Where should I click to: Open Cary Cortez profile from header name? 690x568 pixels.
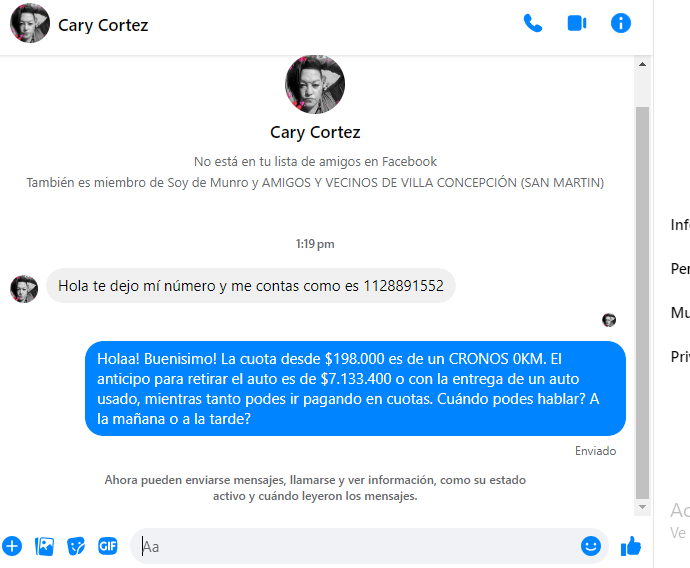click(x=103, y=25)
